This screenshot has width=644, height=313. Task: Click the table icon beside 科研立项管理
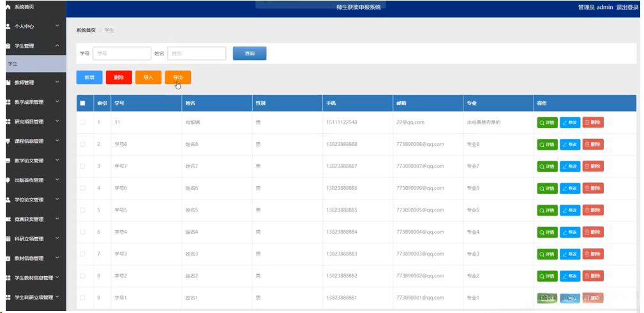[8, 239]
